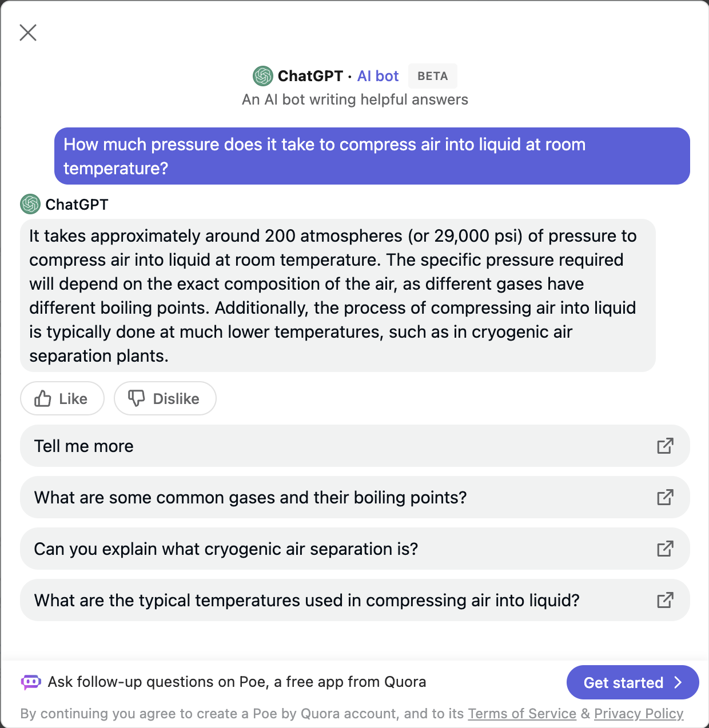Click external link icon on typical temperatures suggestion

pos(665,600)
